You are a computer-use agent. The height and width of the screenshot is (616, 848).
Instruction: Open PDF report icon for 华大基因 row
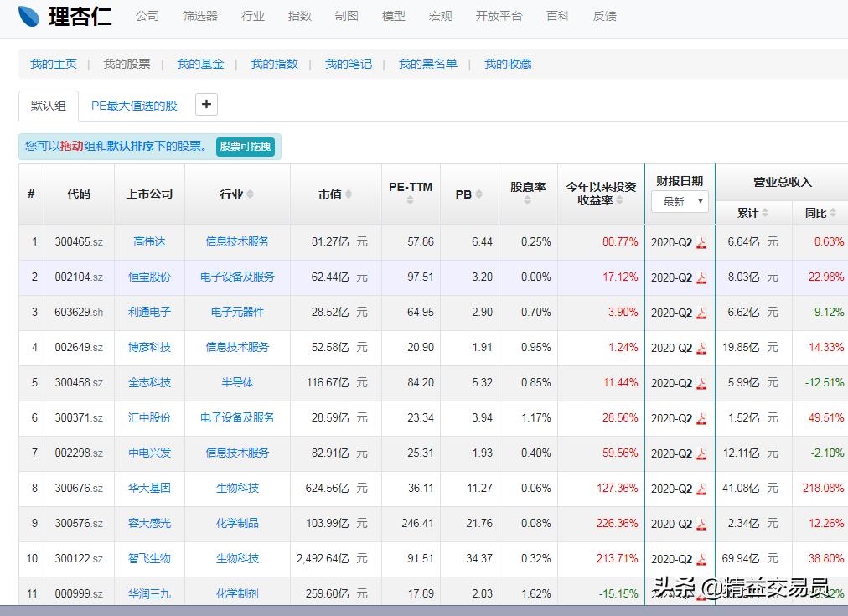[x=701, y=489]
